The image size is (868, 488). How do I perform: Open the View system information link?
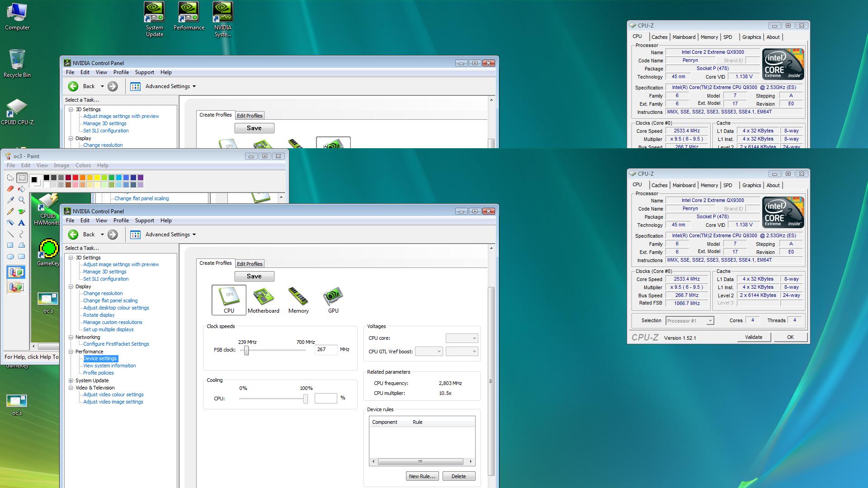click(109, 366)
